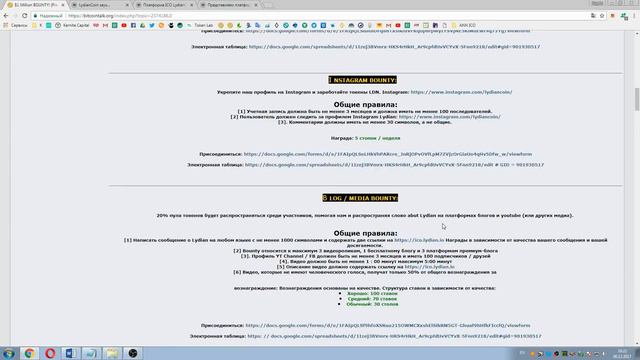Bookmark this page with the star icon
This screenshot has width=640, height=360.
pos(602,16)
